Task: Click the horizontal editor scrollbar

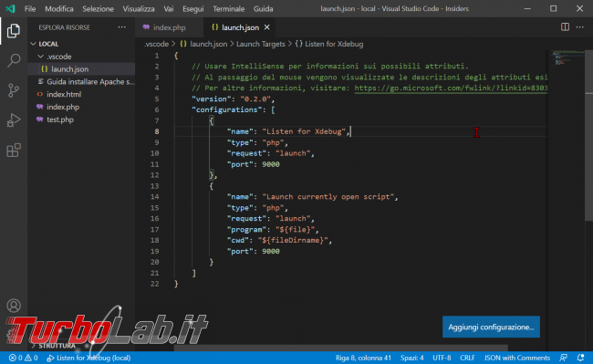Action: [x=340, y=348]
